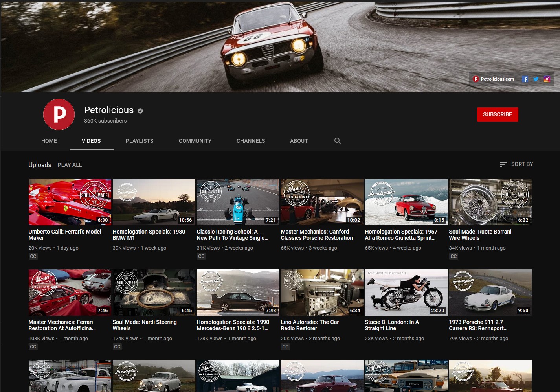Click the CC badge under Umberto Galli video
Viewport: 560px width, 392px height.
pyautogui.click(x=33, y=256)
